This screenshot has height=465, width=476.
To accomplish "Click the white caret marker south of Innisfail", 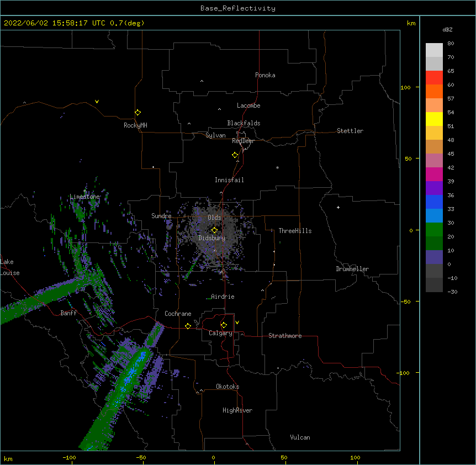I will tap(221, 193).
